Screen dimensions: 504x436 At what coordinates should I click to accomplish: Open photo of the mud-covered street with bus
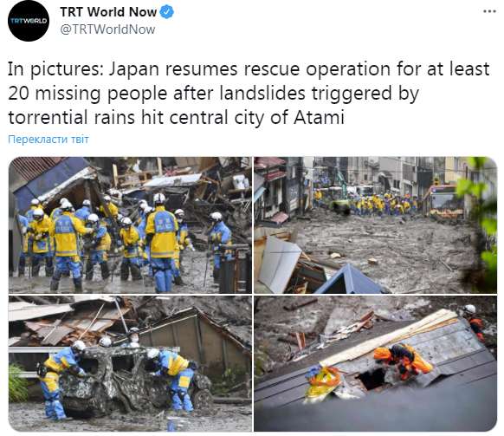tap(376, 225)
